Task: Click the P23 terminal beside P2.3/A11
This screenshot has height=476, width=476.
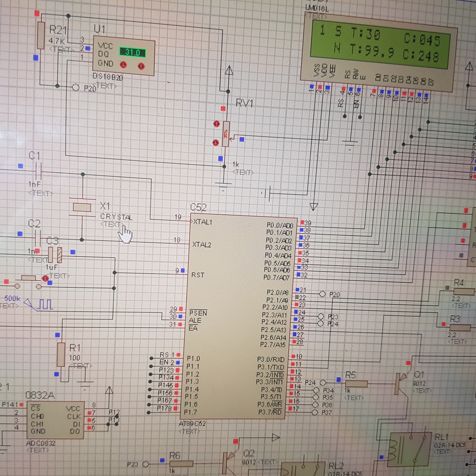Action: [321, 316]
